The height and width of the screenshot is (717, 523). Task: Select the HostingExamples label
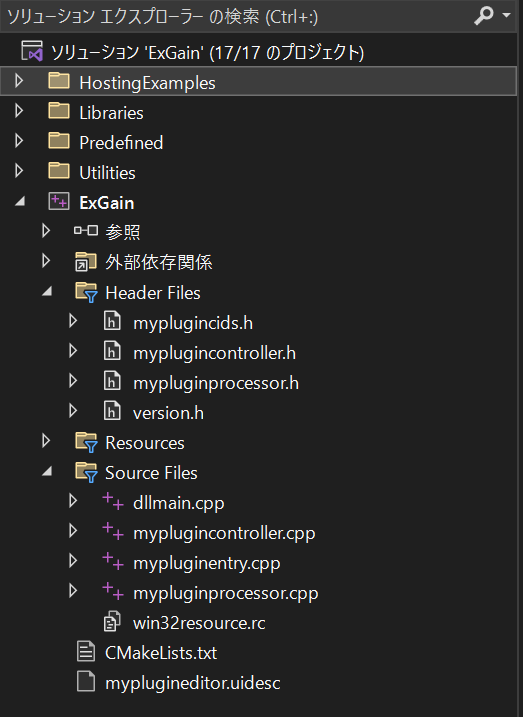pos(147,83)
